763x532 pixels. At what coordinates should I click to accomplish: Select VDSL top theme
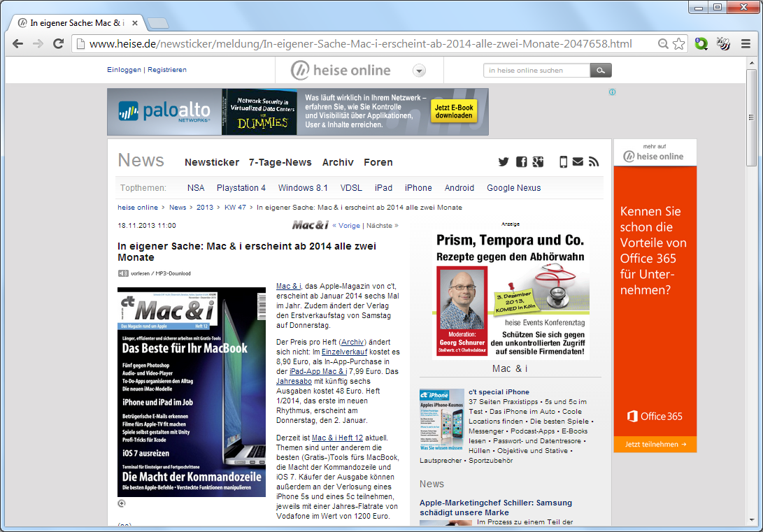[351, 188]
